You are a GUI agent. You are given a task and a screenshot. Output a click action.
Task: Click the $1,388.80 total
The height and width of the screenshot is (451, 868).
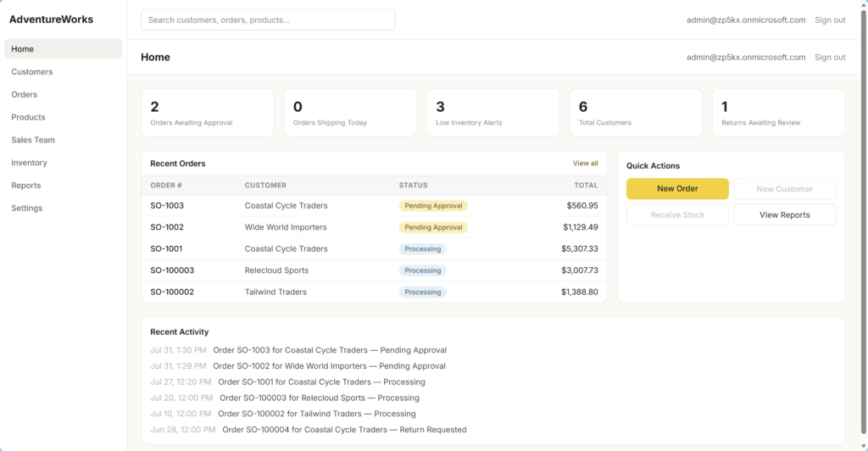pos(580,292)
